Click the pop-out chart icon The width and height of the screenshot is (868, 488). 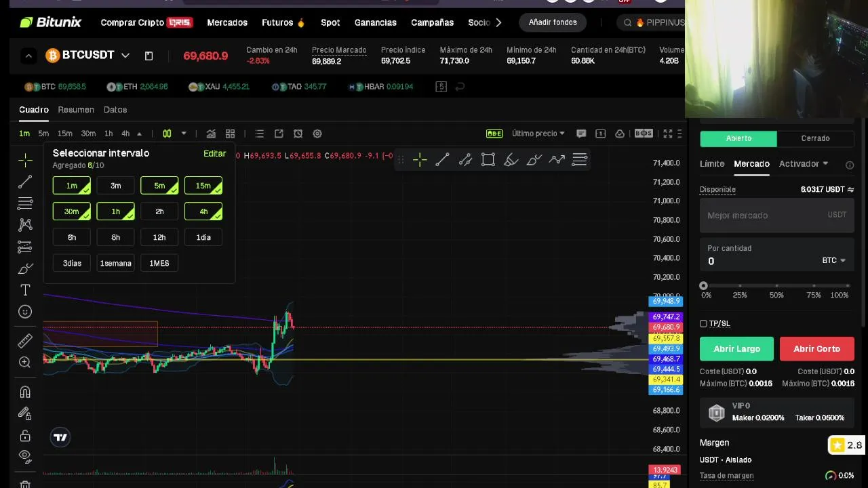[x=279, y=134]
